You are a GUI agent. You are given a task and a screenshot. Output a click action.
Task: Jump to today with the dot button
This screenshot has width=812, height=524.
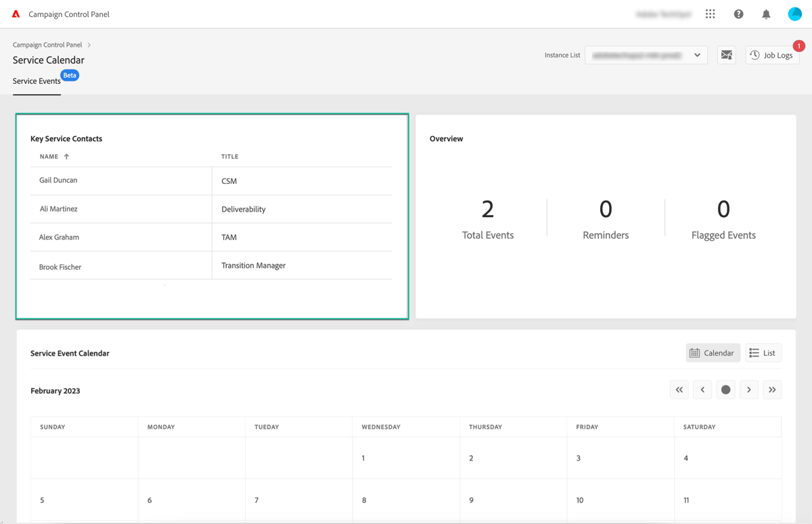tap(725, 389)
